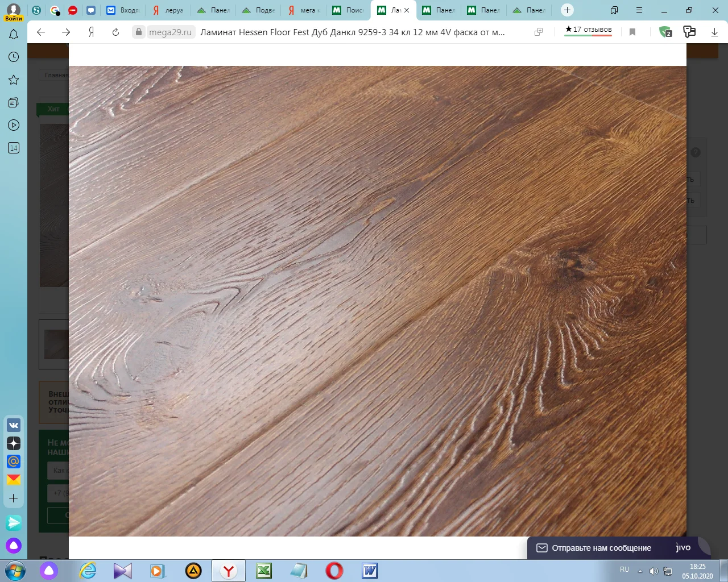Open favorites star in the sidebar
This screenshot has width=728, height=582.
[14, 80]
